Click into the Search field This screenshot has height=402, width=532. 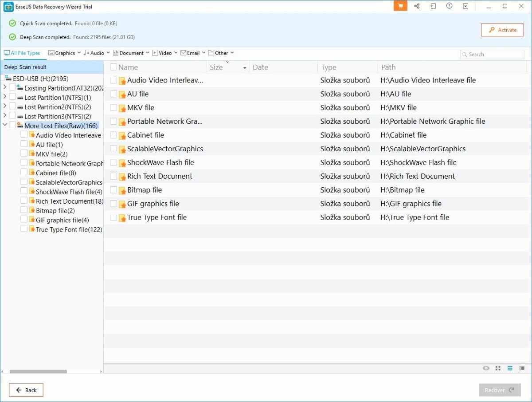[x=492, y=55]
